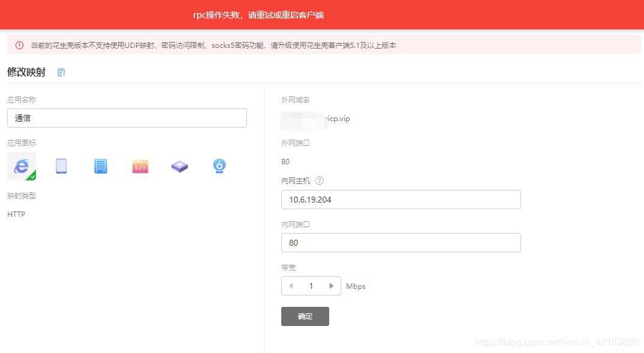Click the 内网主机 field containing 10.6.19.204
Screen dimensions: 644x353
[x=401, y=200]
